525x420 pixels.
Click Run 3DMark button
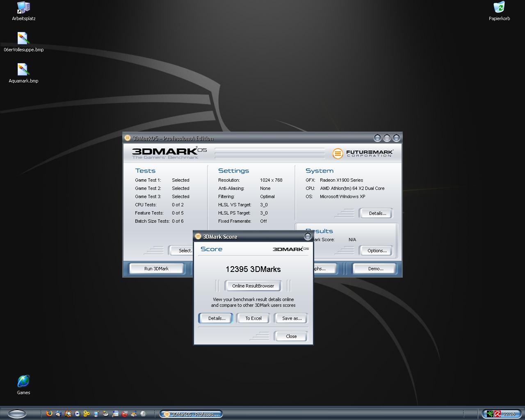(x=156, y=269)
